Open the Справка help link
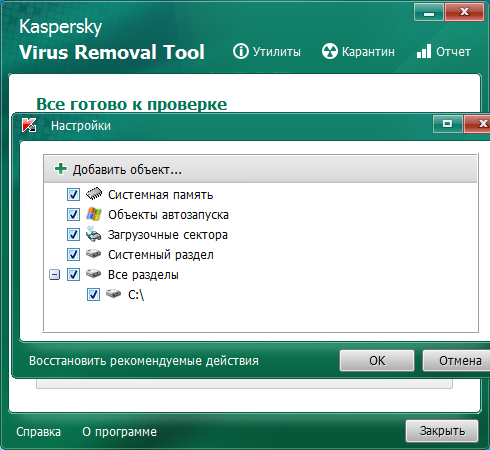This screenshot has height=450, width=490. pos(38,432)
